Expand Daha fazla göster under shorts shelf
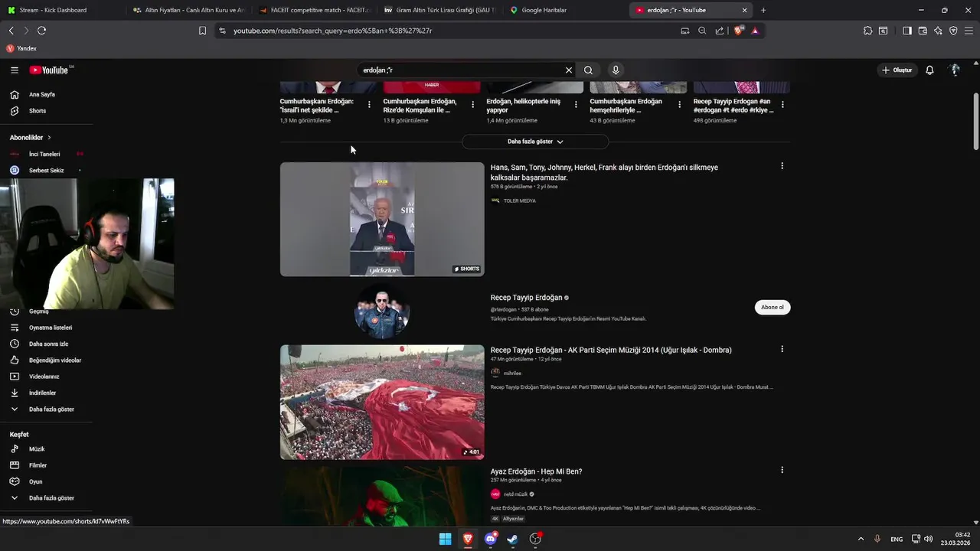Image resolution: width=980 pixels, height=551 pixels. 535,142
